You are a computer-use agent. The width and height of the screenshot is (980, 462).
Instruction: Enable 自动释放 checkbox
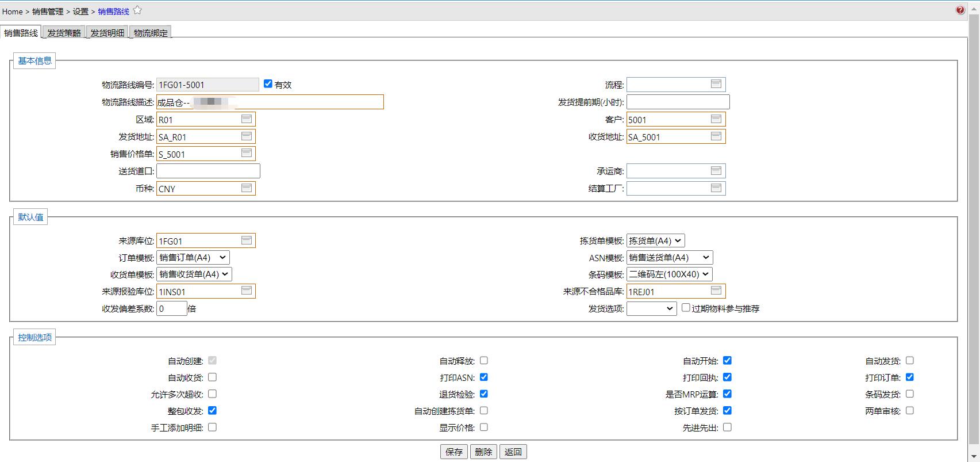484,360
